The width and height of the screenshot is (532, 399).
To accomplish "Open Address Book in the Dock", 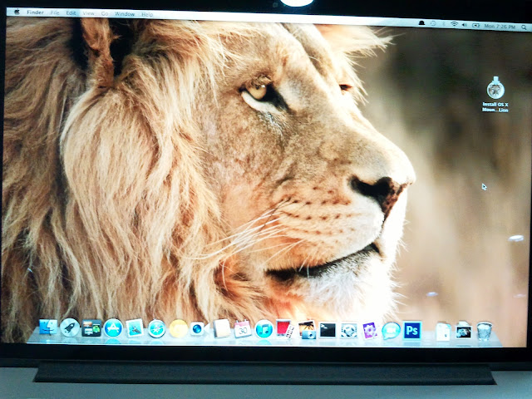I will [222, 328].
